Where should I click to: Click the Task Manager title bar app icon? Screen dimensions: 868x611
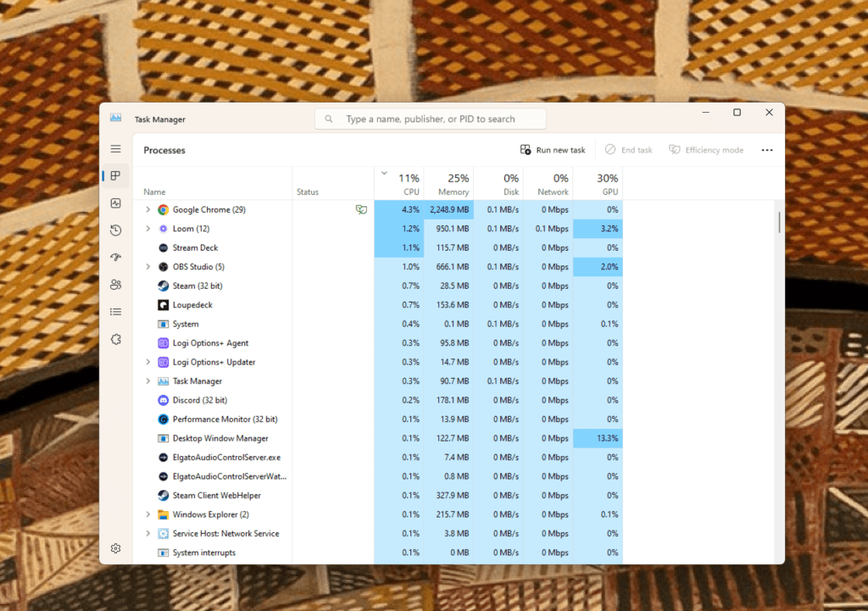[x=115, y=118]
